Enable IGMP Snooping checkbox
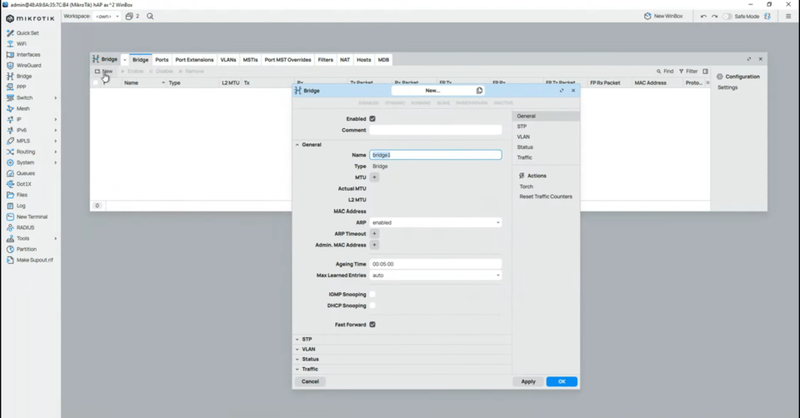The height and width of the screenshot is (418, 800). [x=372, y=294]
